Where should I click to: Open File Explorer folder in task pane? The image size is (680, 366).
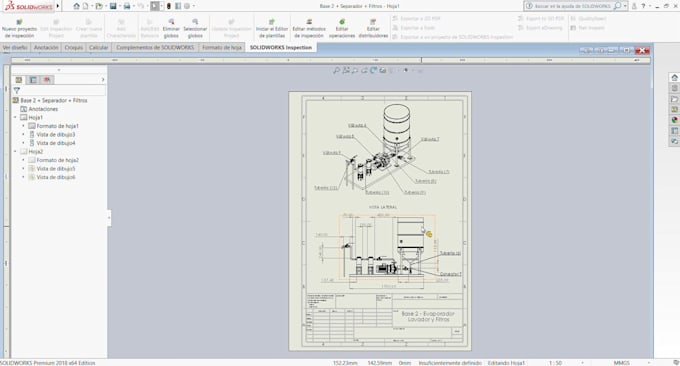coord(674,99)
